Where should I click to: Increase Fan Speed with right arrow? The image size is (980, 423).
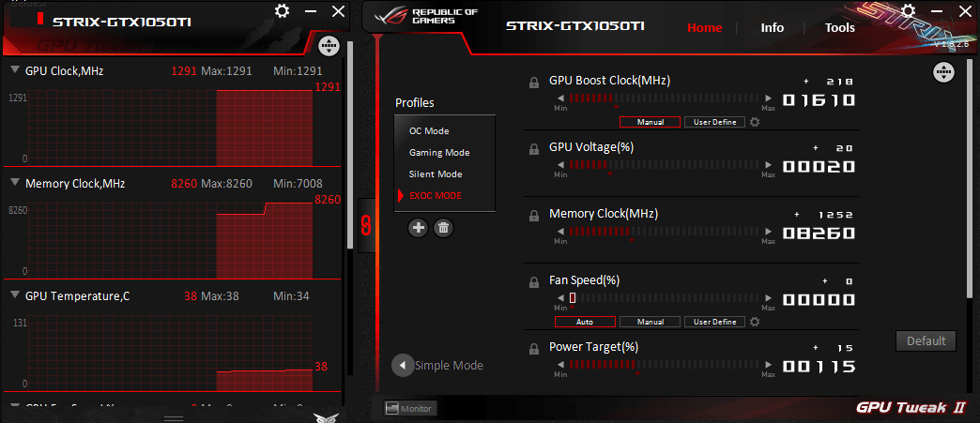point(768,298)
